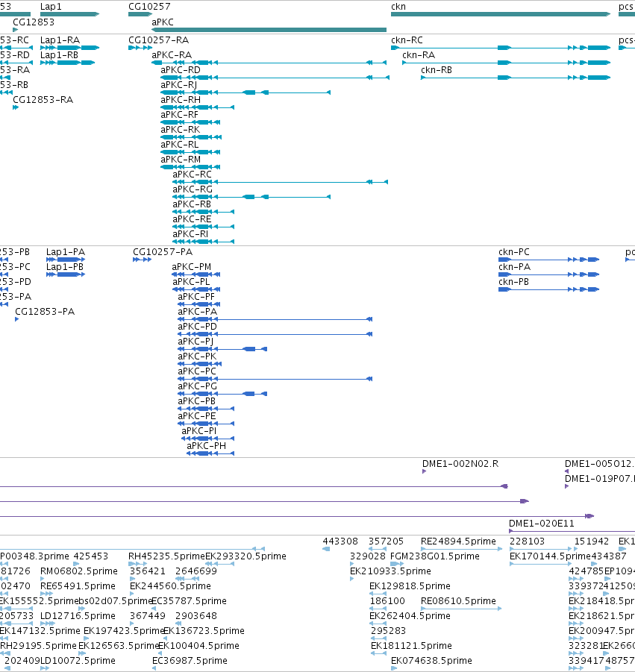Click the aPKC-PK protein label
Screen dimensions: 635x672
[x=197, y=357]
